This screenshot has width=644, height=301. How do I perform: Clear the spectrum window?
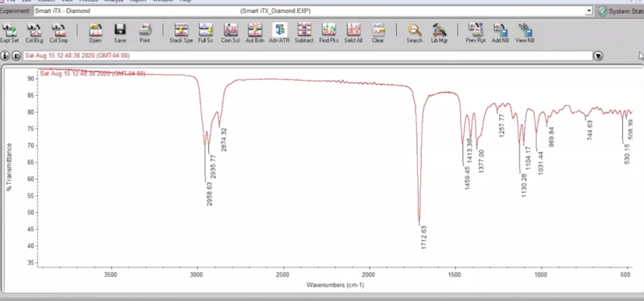click(378, 32)
